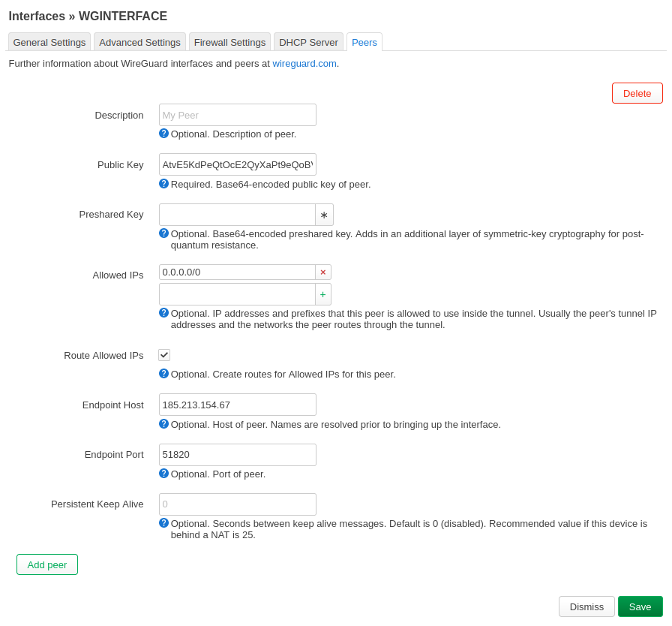The height and width of the screenshot is (626, 672).
Task: Focus the Description input field
Action: click(x=237, y=115)
